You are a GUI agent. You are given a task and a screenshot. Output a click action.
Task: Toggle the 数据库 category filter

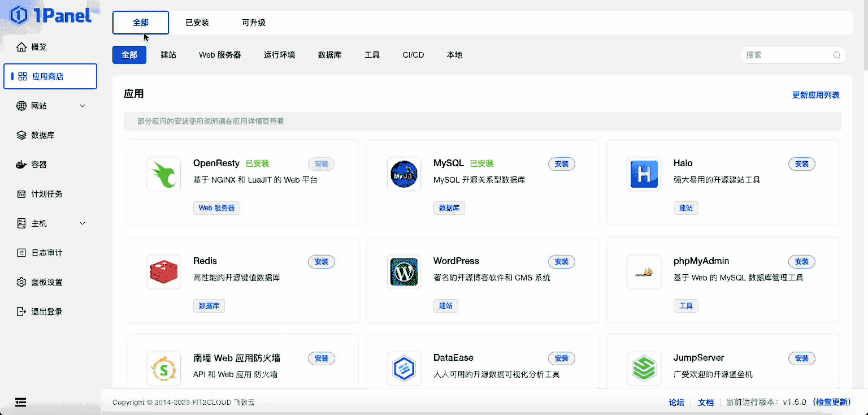(330, 55)
